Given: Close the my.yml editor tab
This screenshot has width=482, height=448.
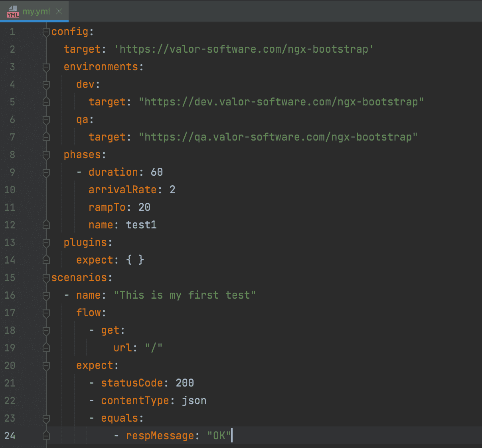Looking at the screenshot, I should [59, 12].
